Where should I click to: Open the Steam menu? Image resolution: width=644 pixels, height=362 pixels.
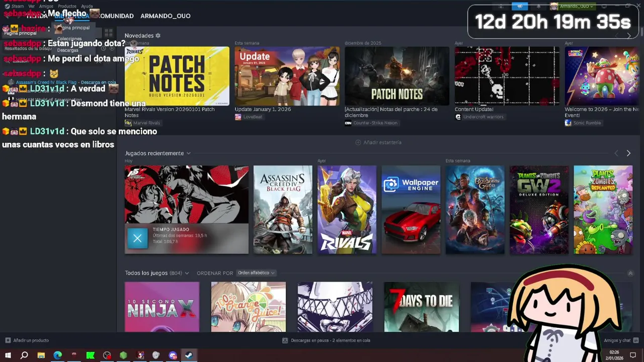(14, 6)
